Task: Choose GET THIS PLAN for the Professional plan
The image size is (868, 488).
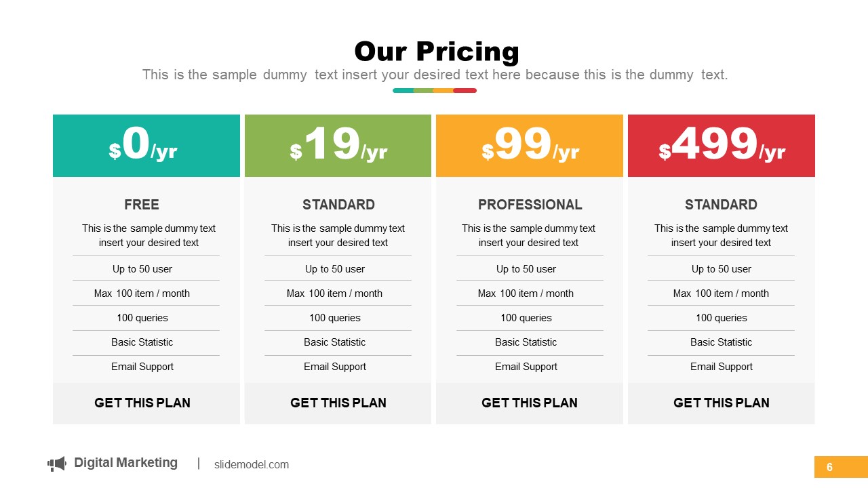Action: click(530, 403)
